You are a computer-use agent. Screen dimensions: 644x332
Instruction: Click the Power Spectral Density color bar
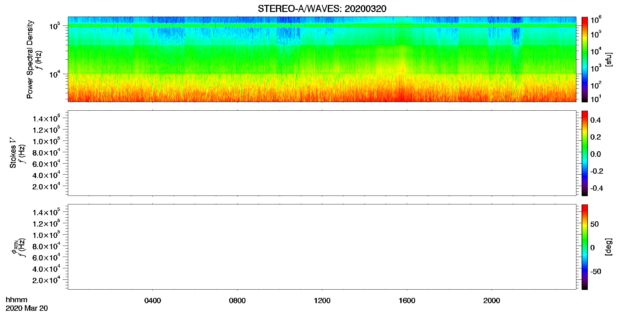584,59
